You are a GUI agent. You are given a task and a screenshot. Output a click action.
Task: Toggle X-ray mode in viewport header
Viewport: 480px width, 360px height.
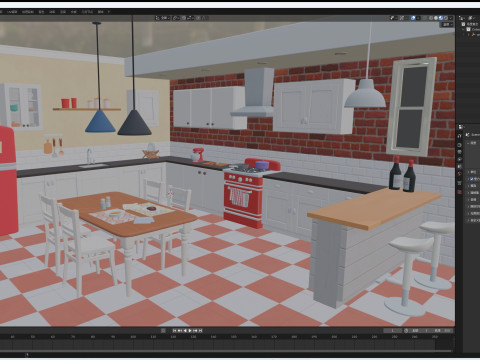tap(424, 18)
